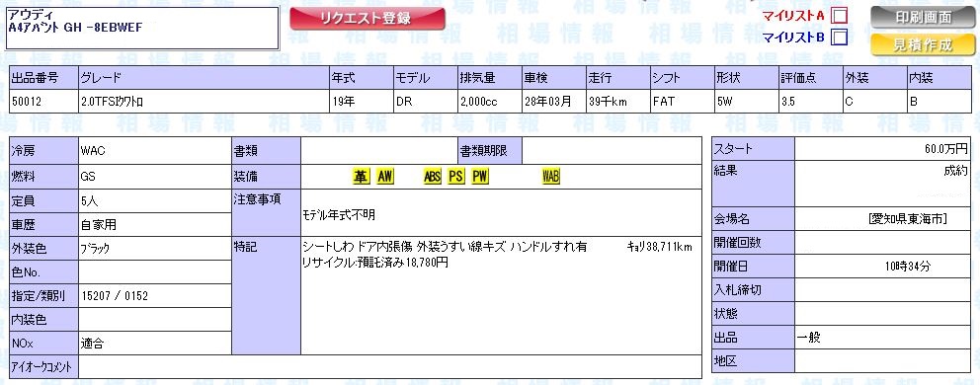Click the スタート price 60.0万円 cell
The image size is (980, 385).
tap(882, 149)
